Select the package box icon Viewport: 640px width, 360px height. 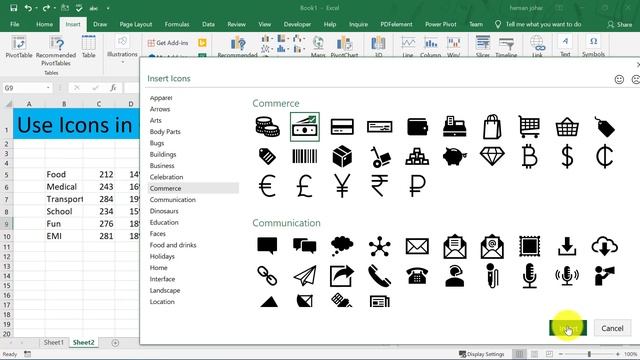coord(342,156)
